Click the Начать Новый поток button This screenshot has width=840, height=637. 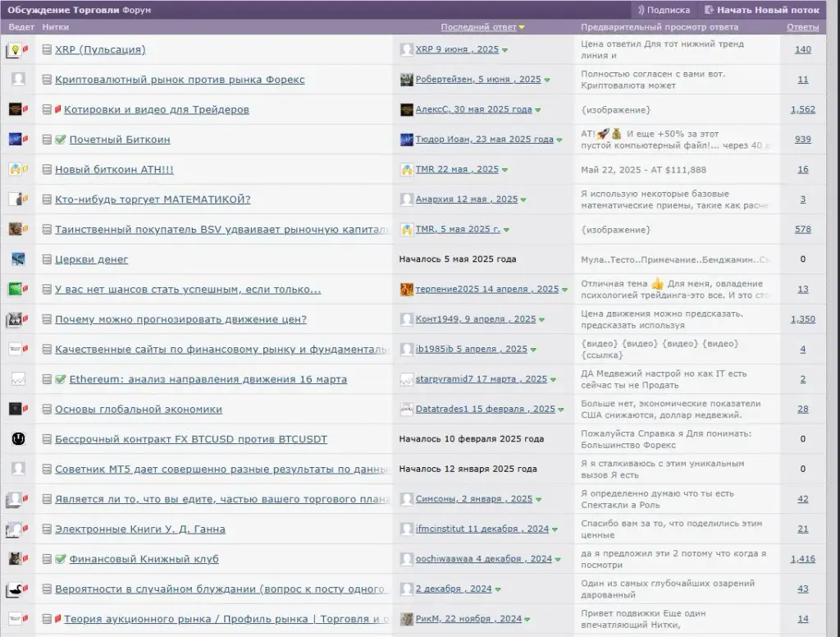[761, 10]
